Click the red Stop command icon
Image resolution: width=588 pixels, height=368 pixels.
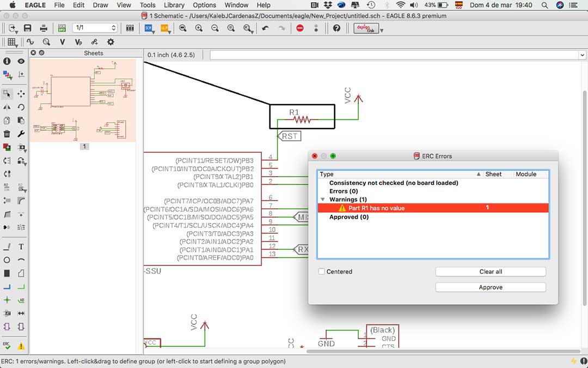tap(300, 28)
